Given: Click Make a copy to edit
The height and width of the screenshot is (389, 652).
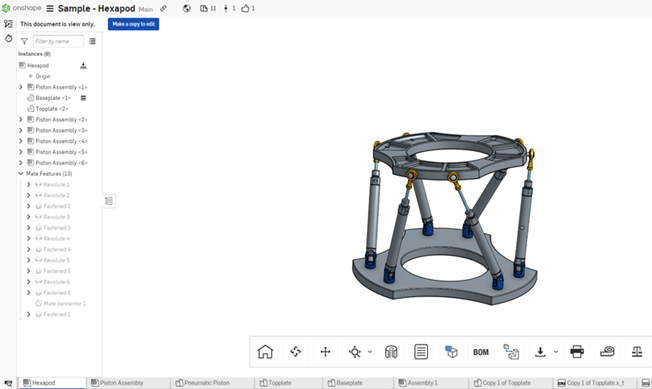Looking at the screenshot, I should point(133,24).
